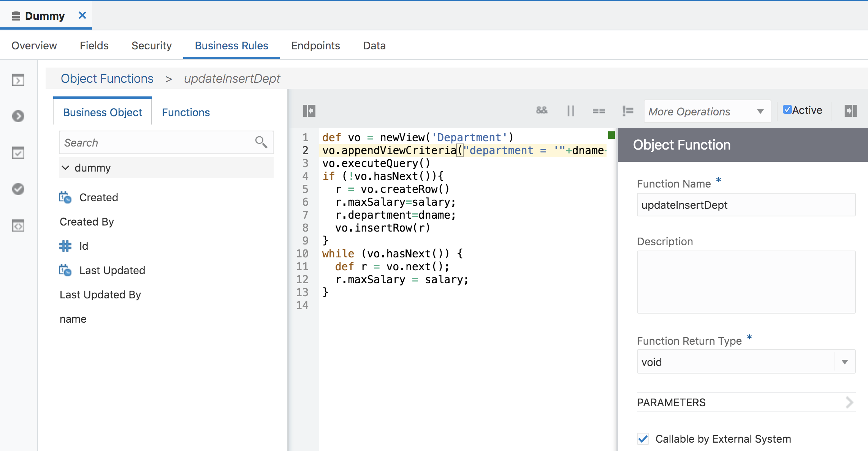
Task: Collapse the left panel using the arrow icon
Action: click(x=310, y=110)
